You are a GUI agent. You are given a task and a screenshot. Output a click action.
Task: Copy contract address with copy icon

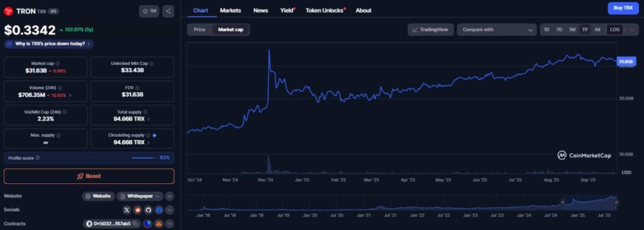[135, 224]
